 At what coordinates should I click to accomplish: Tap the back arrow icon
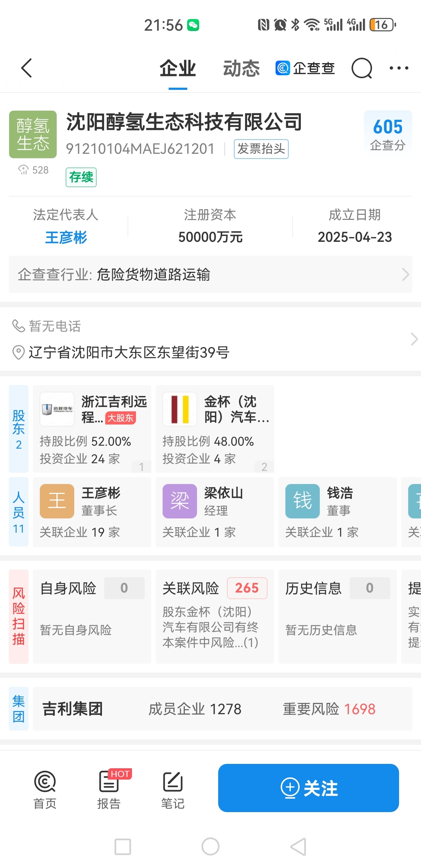coord(27,68)
